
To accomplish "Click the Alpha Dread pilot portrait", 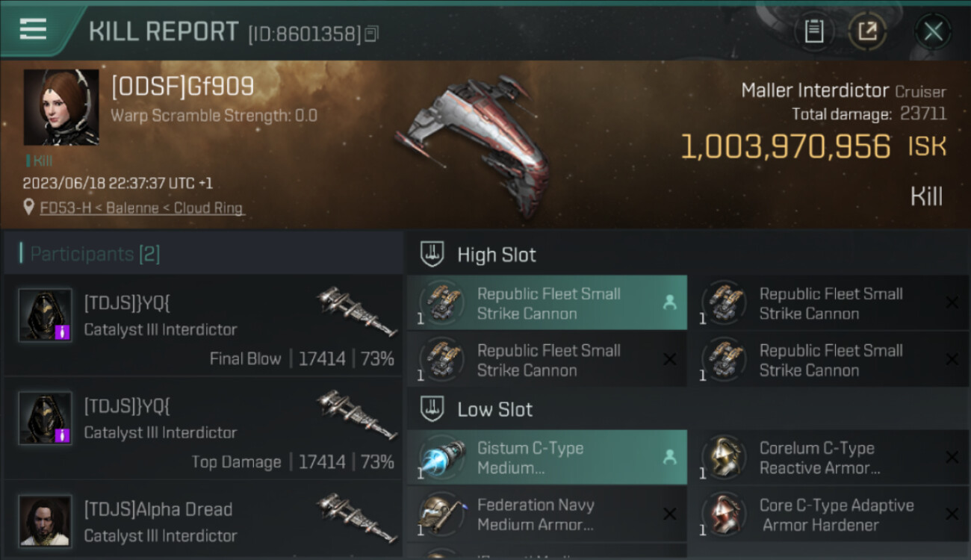I will 46,520.
